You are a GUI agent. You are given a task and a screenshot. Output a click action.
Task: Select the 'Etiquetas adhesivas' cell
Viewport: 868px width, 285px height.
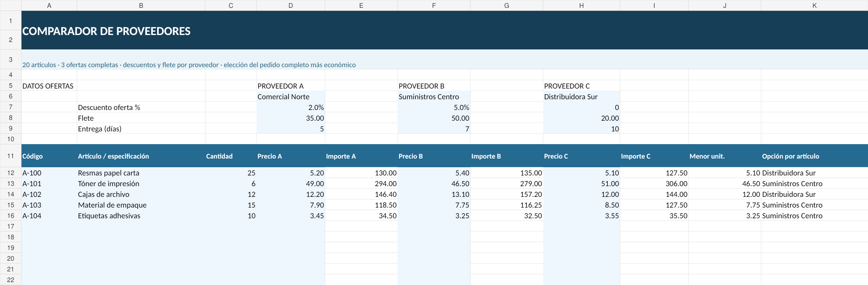(x=141, y=215)
